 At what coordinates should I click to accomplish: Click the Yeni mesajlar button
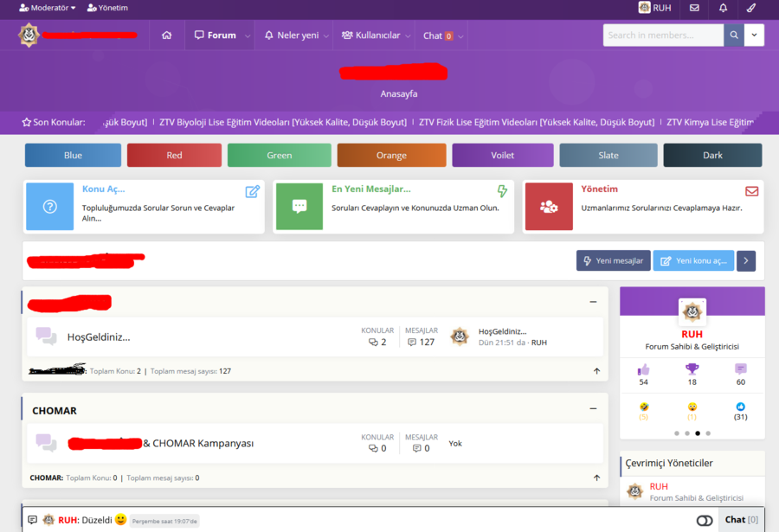click(x=613, y=260)
